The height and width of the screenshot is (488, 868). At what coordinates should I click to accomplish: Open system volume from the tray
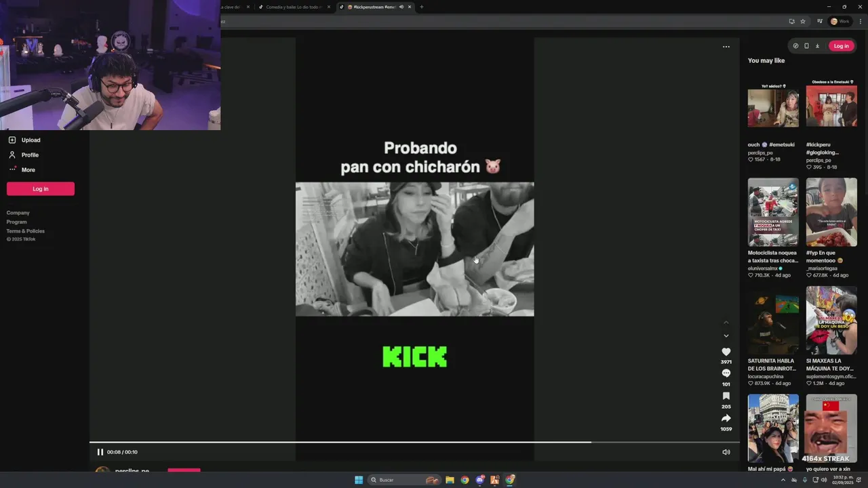pos(824,480)
